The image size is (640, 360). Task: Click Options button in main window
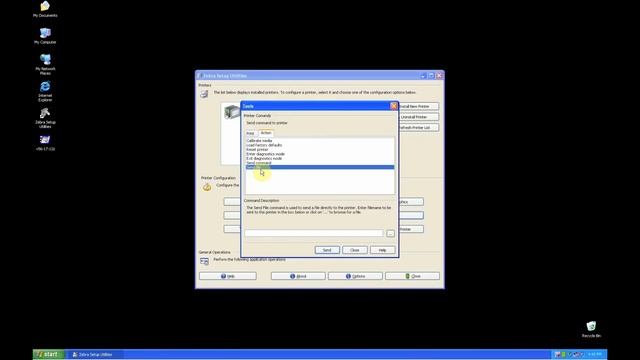coord(355,276)
